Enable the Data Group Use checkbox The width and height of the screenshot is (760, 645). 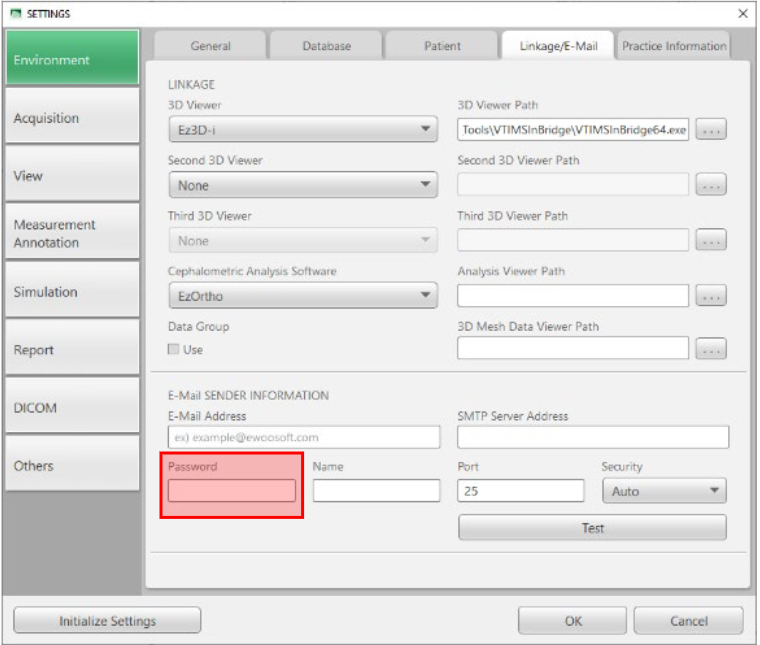point(174,350)
